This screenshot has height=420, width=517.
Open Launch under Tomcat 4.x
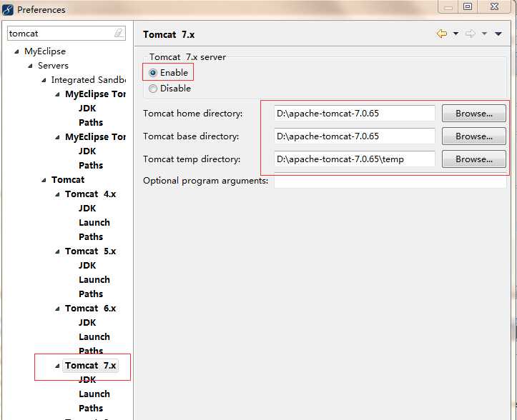94,223
